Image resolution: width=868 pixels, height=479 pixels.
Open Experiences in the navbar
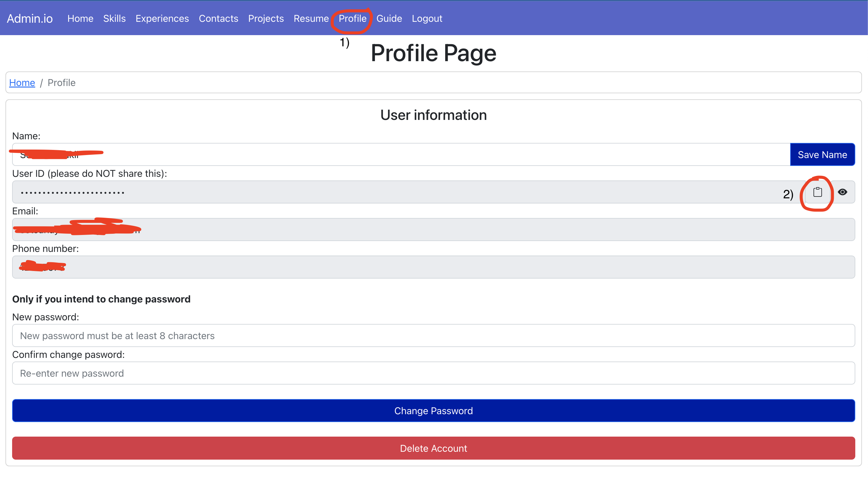point(162,18)
